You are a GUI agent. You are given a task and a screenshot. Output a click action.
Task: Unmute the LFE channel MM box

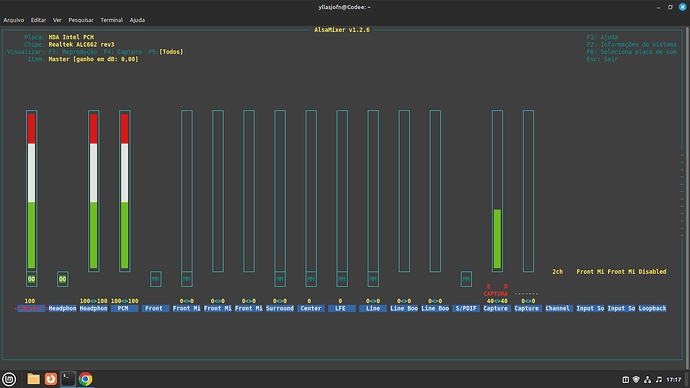[x=342, y=279]
